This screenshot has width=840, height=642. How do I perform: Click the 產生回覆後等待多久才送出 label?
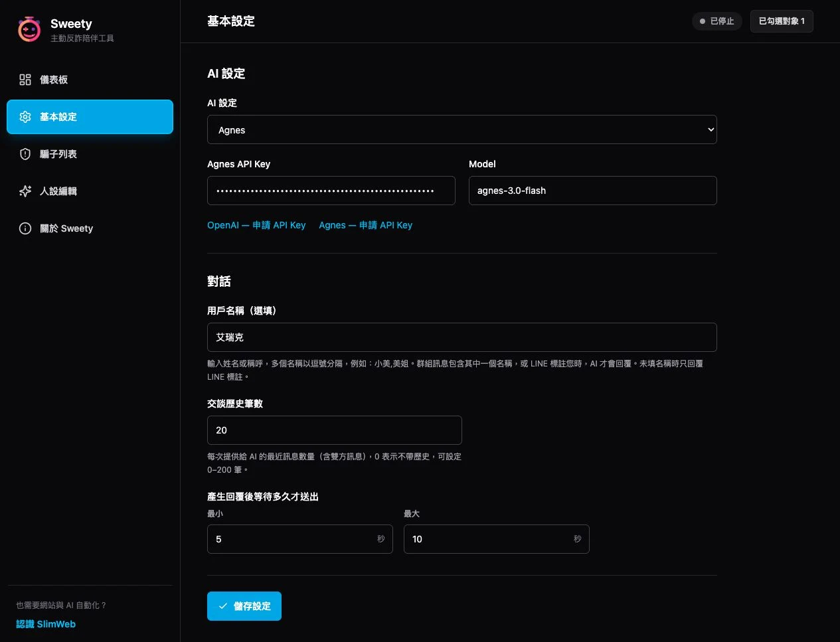tap(262, 497)
